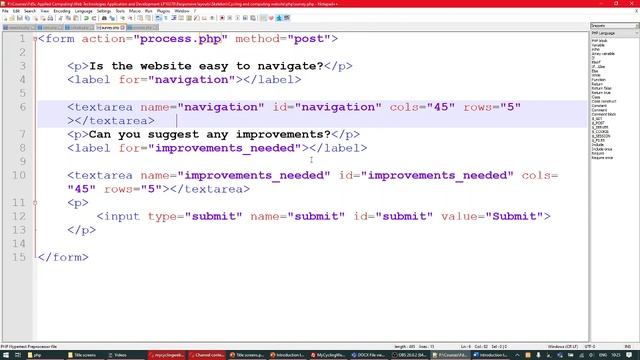The height and width of the screenshot is (360, 640).
Task: Click the Print toolbar icon
Action: point(50,18)
